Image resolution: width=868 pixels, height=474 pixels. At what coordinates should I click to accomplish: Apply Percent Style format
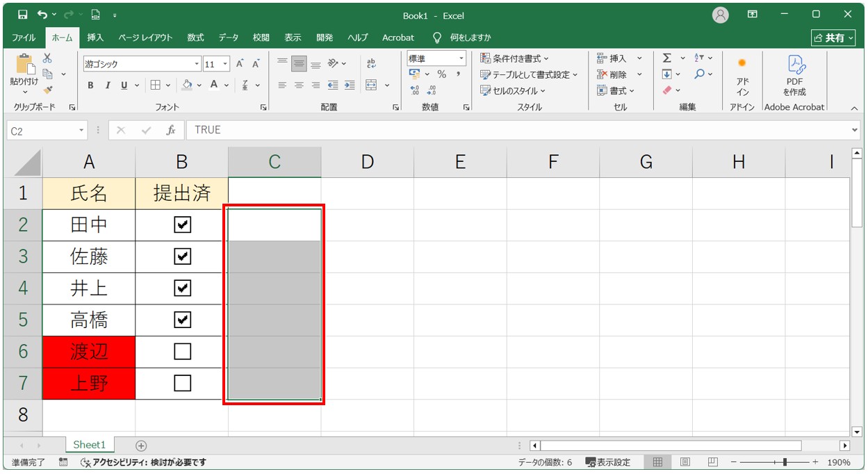click(441, 74)
